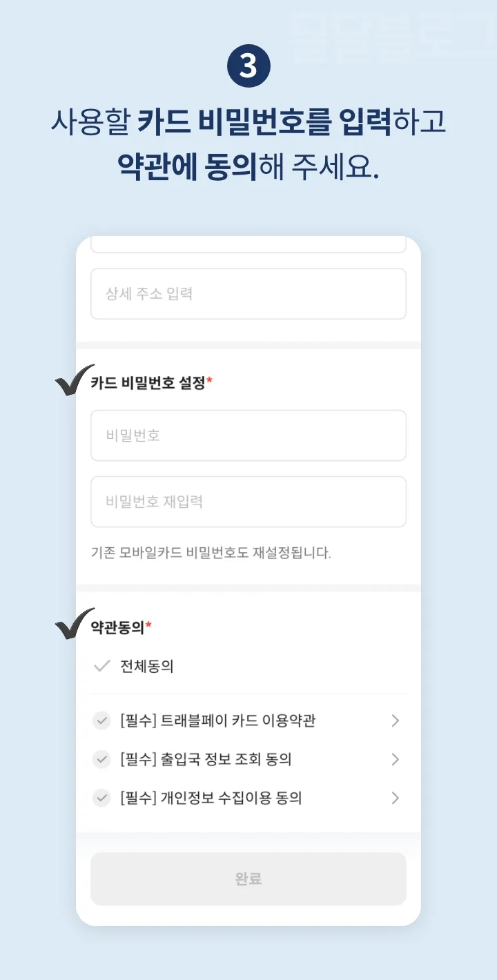The height and width of the screenshot is (980, 497).
Task: Click the 비밀번호 재입력 confirmation field
Action: click(x=248, y=502)
